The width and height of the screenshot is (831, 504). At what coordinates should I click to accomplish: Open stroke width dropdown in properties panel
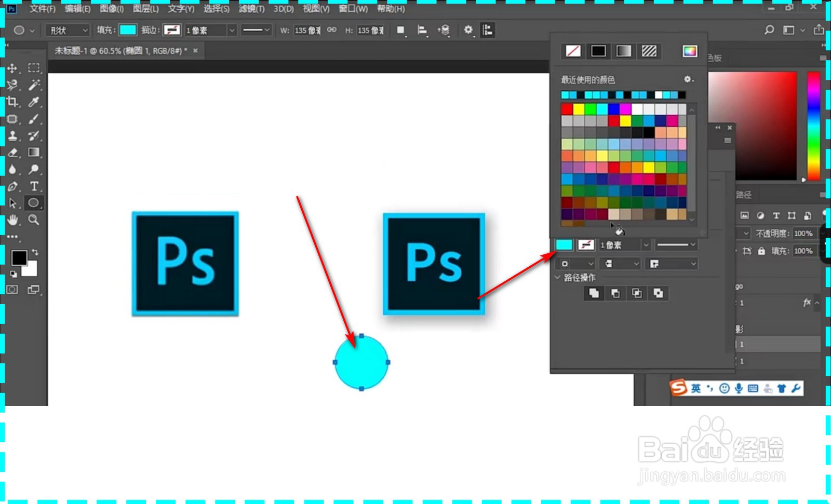tap(646, 245)
